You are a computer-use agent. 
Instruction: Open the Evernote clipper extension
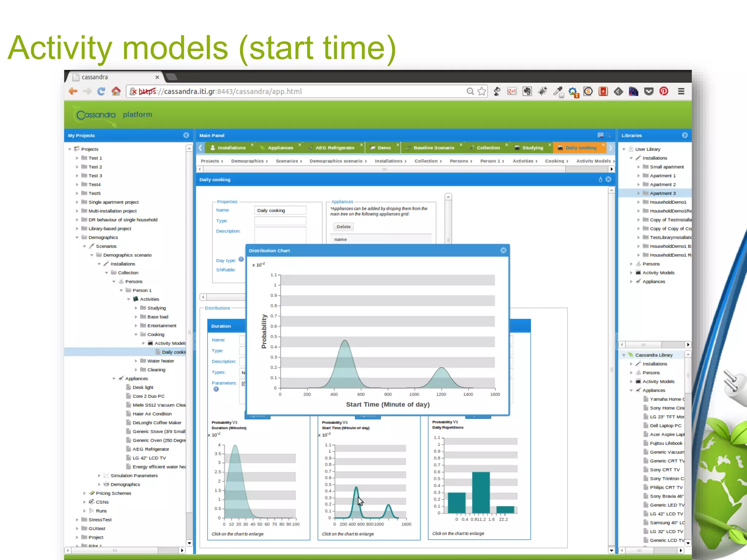pos(527,91)
